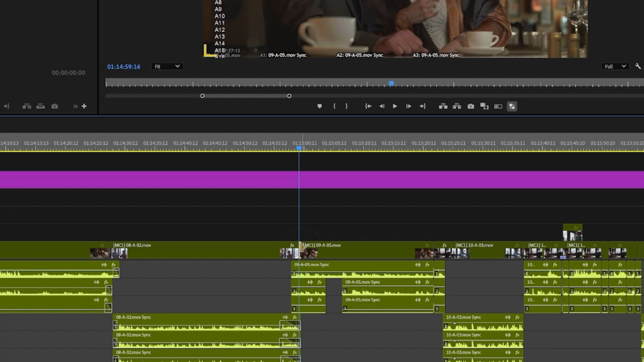The width and height of the screenshot is (644, 362).
Task: Click the blue 01:14:59:16 playhead timecode
Action: [x=124, y=67]
